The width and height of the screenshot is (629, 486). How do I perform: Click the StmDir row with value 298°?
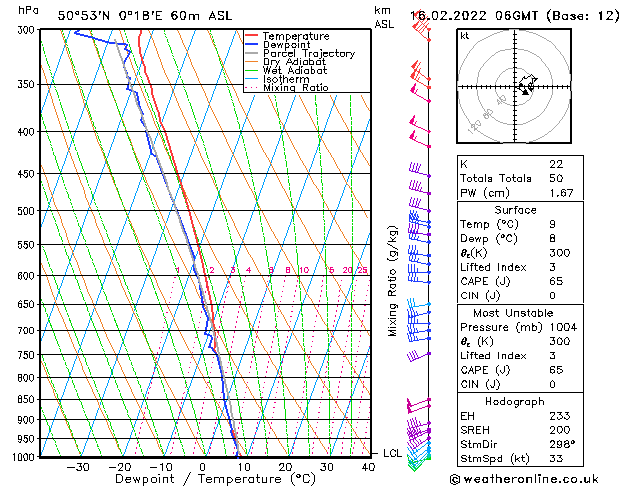tap(520, 444)
